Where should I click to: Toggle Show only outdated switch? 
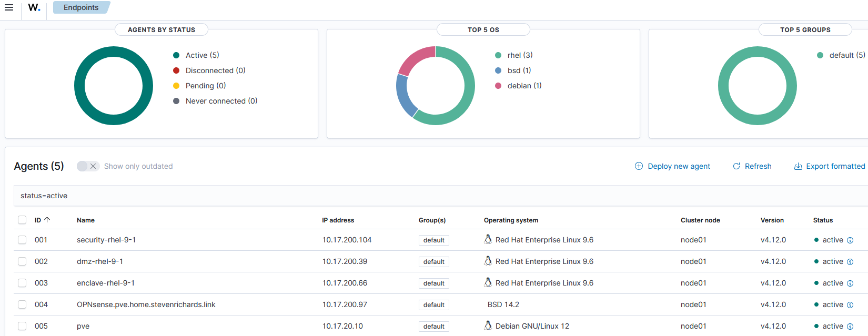(88, 166)
